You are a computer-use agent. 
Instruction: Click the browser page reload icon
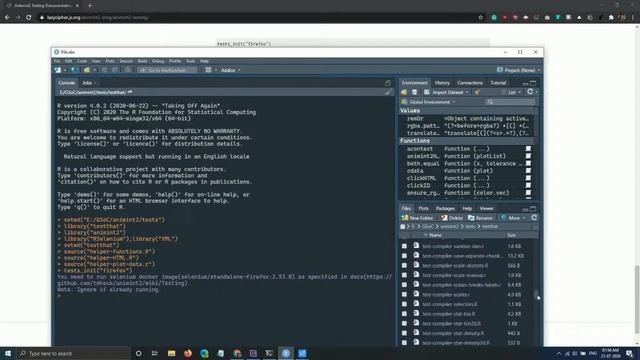(29, 18)
